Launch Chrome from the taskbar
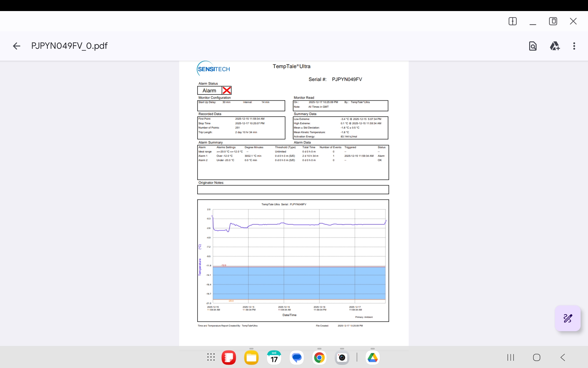588x368 pixels. (319, 358)
